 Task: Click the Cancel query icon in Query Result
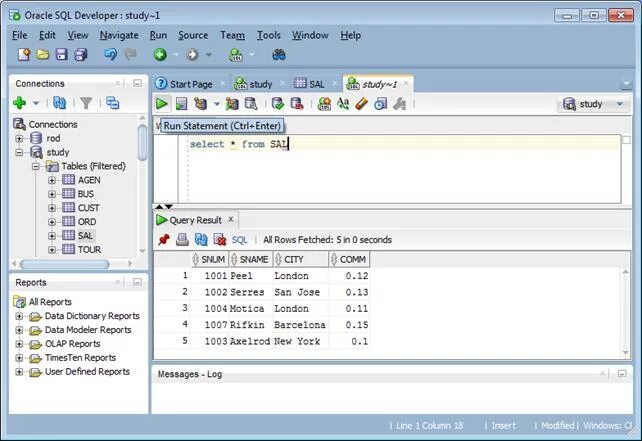tap(220, 240)
